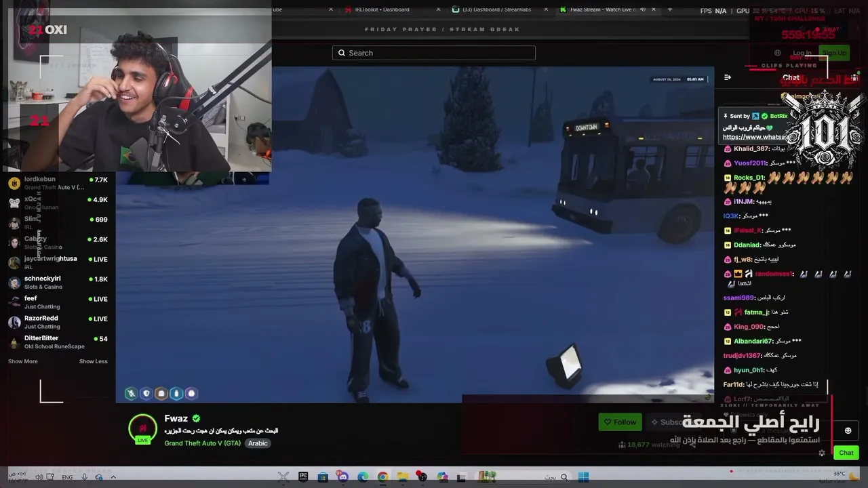Click username ssami989 in chat
The width and height of the screenshot is (868, 488).
pos(738,298)
